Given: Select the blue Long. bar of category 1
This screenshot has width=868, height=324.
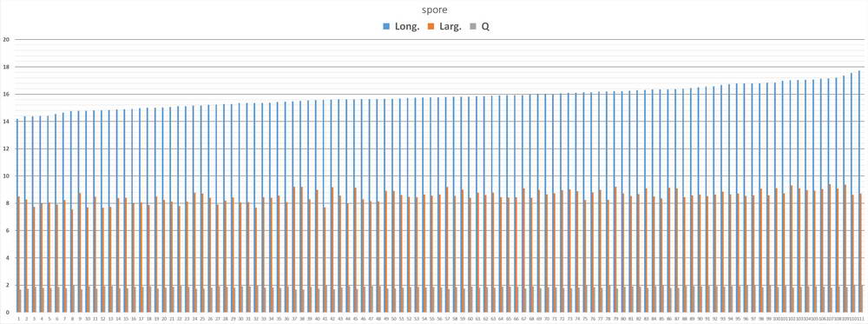Looking at the screenshot, I should pos(17,215).
